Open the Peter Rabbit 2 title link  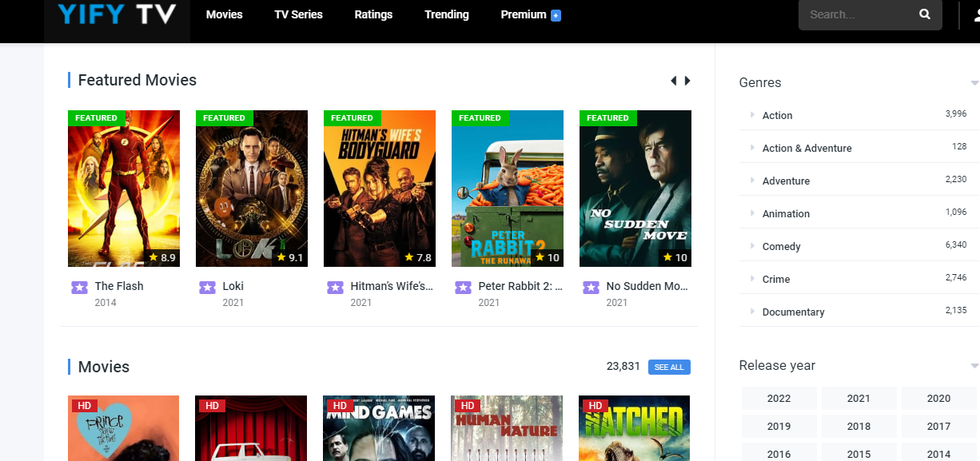pos(520,286)
